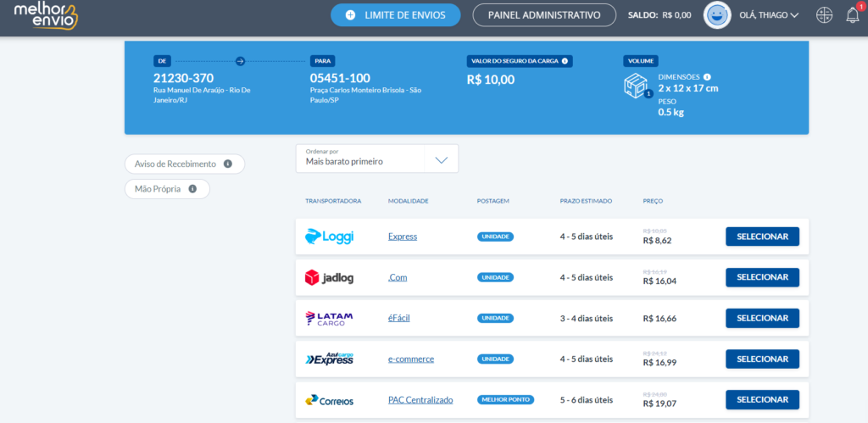
Task: Toggle Aviso de Recebimento option
Action: pyautogui.click(x=184, y=164)
